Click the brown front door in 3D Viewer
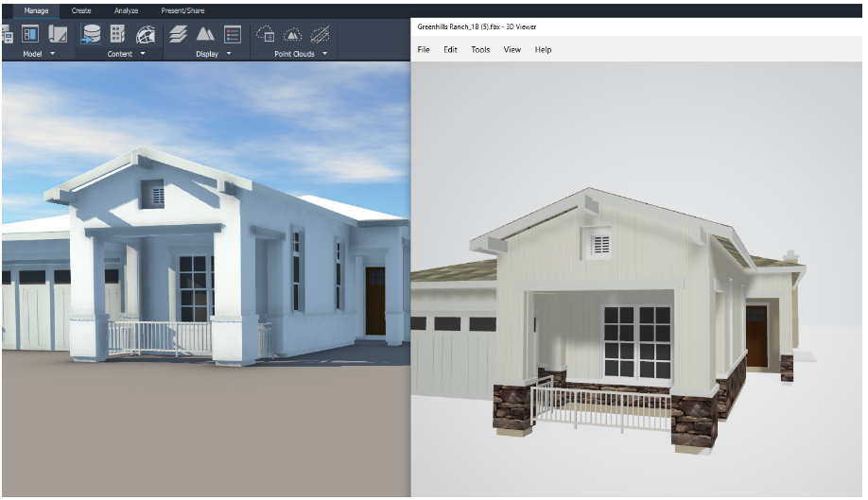868x500 pixels. [x=756, y=336]
